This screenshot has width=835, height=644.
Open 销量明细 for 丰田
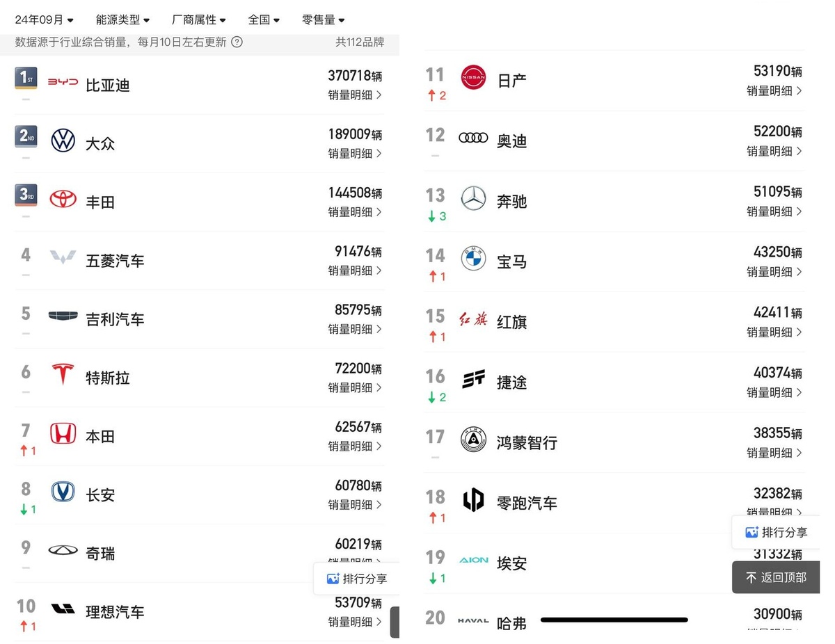[355, 212]
